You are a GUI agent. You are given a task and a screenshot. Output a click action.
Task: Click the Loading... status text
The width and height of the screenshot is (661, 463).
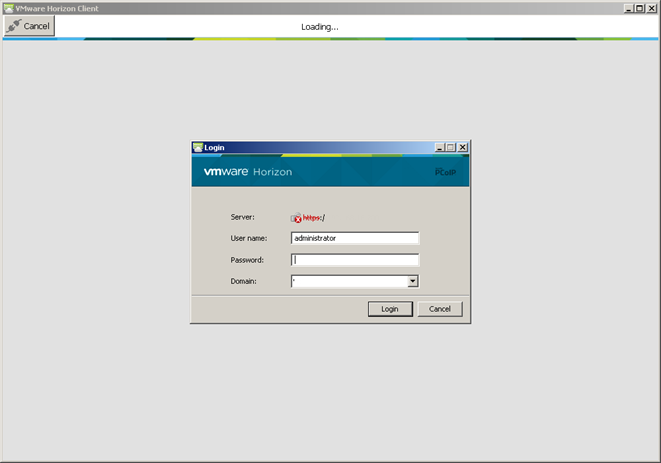coord(320,27)
